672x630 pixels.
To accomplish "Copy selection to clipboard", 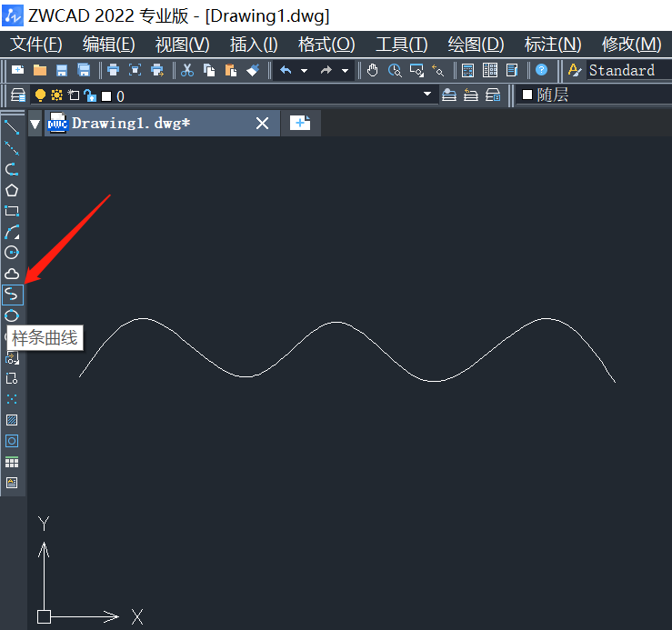I will coord(209,70).
